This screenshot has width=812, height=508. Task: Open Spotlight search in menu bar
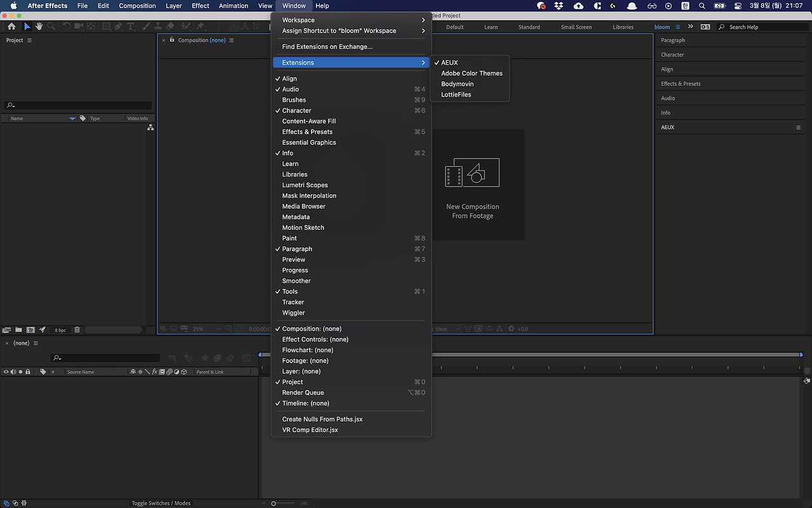click(x=702, y=6)
